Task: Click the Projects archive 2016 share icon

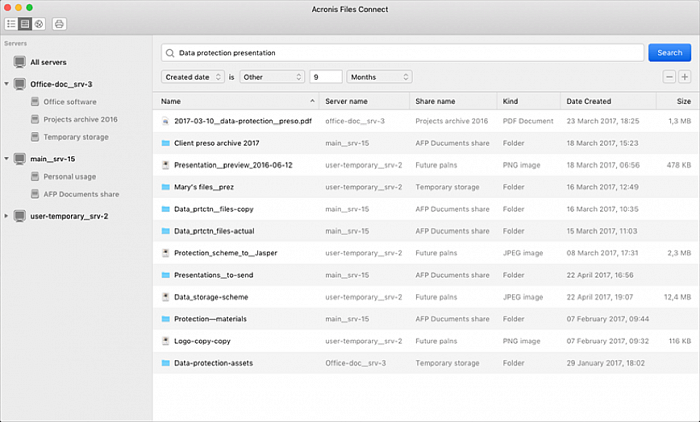Action: [x=35, y=119]
